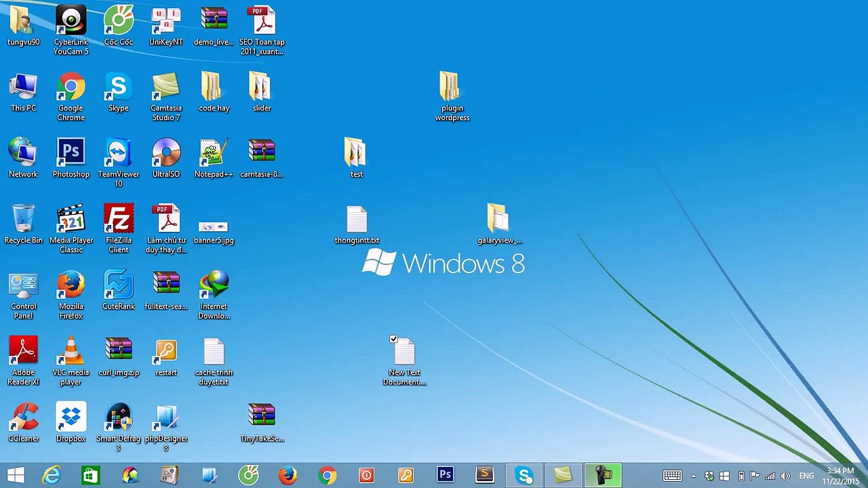
Task: Select the TinyTakeSe archive file
Action: click(262, 423)
